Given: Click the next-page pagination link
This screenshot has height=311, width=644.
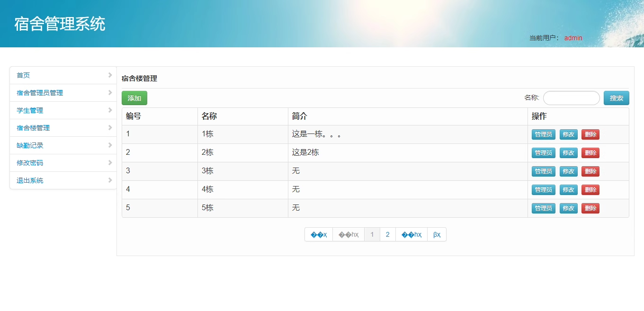Looking at the screenshot, I should 411,234.
